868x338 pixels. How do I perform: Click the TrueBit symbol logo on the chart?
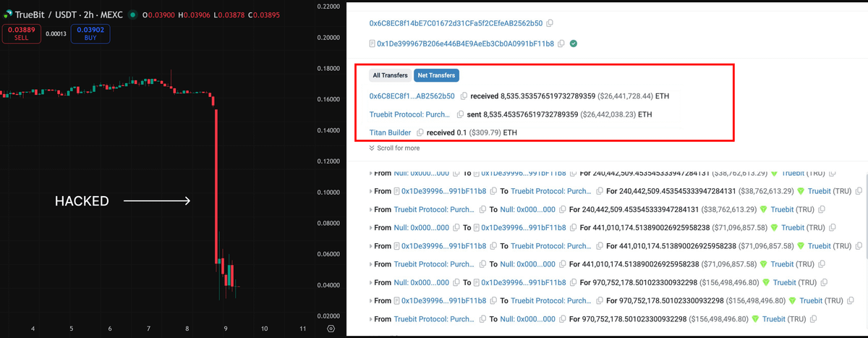click(x=7, y=14)
